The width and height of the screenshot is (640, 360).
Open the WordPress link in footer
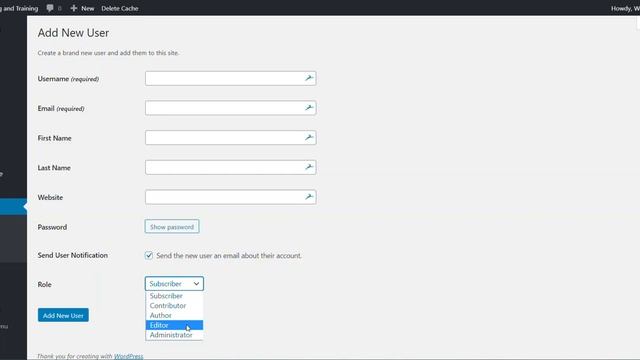tap(129, 356)
